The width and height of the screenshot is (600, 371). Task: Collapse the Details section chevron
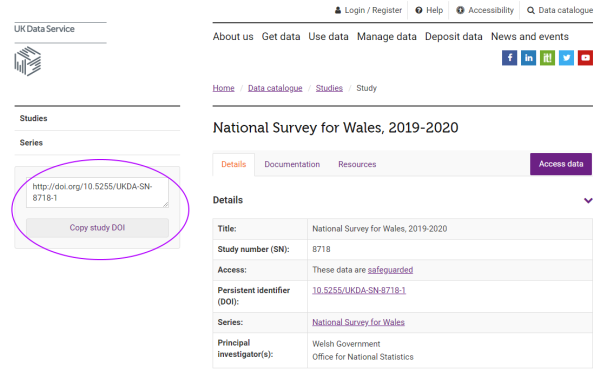[588, 200]
